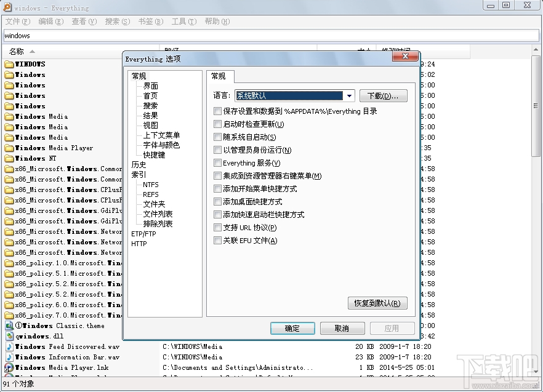Image resolution: width=543 pixels, height=392 pixels.
Task: Open the 工具(T) menu
Action: pyautogui.click(x=184, y=22)
